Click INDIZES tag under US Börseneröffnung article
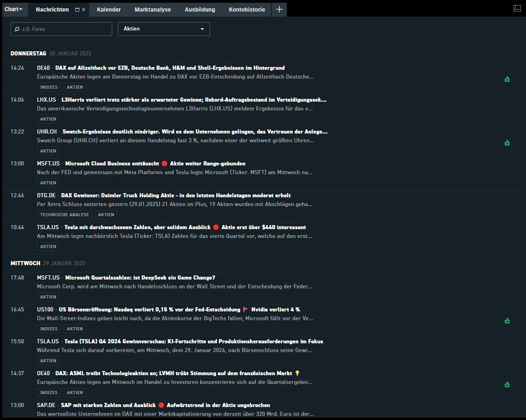This screenshot has width=526, height=420. pyautogui.click(x=49, y=329)
